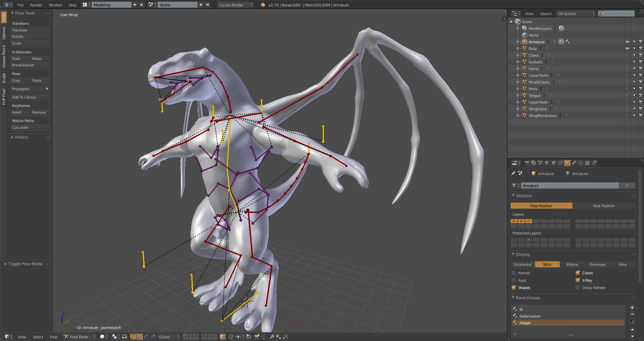
Task: Open the Cycles Render engine dropdown
Action: click(x=235, y=5)
